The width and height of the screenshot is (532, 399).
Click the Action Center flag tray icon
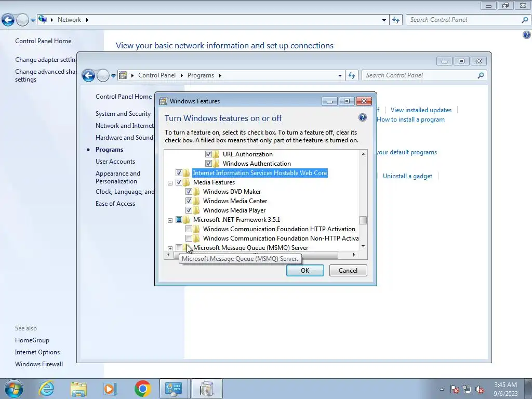455,389
